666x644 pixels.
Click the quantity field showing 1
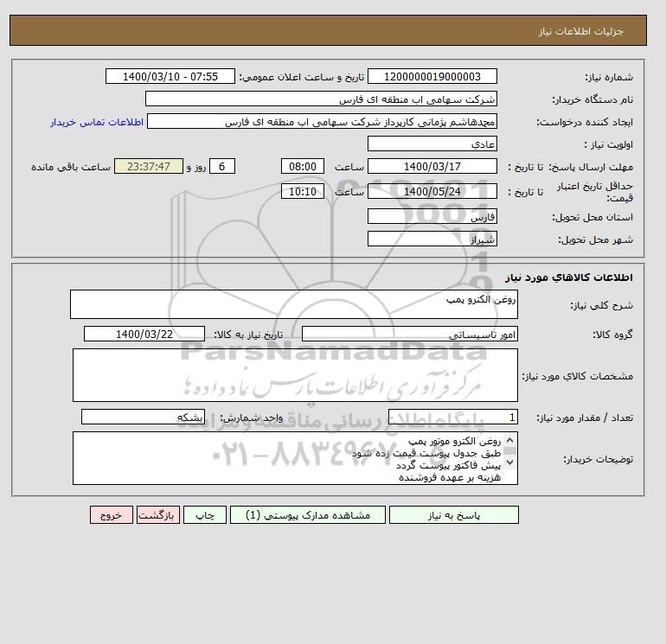click(452, 417)
